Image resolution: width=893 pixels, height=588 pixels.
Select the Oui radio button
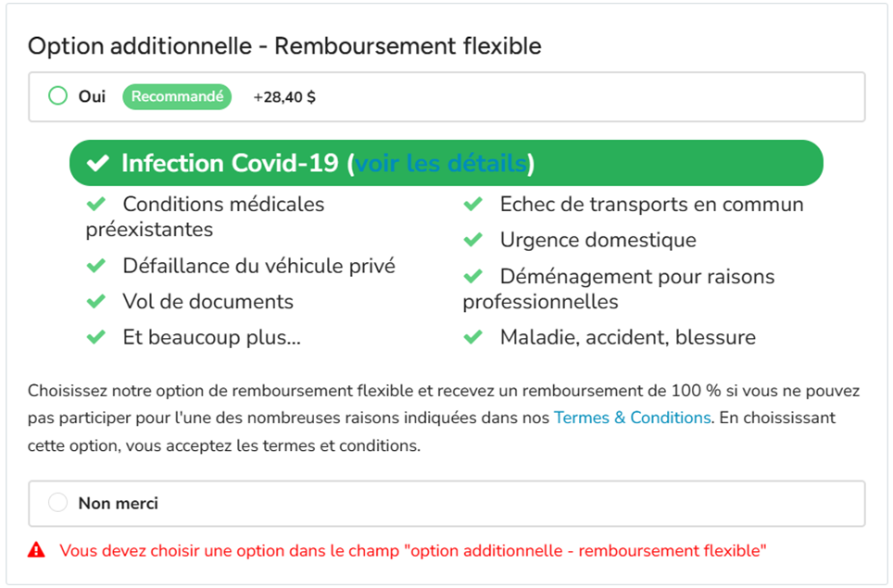(57, 95)
